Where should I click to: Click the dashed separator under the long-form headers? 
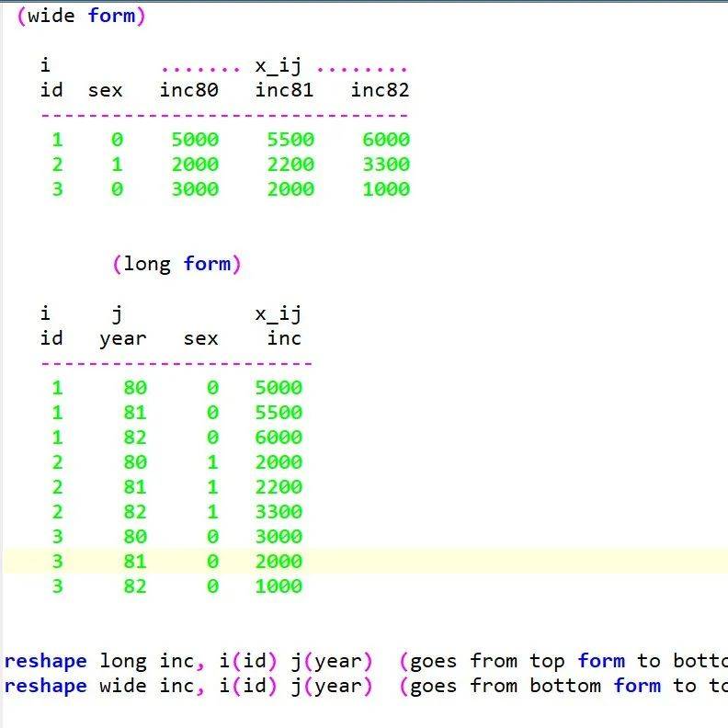[176, 363]
